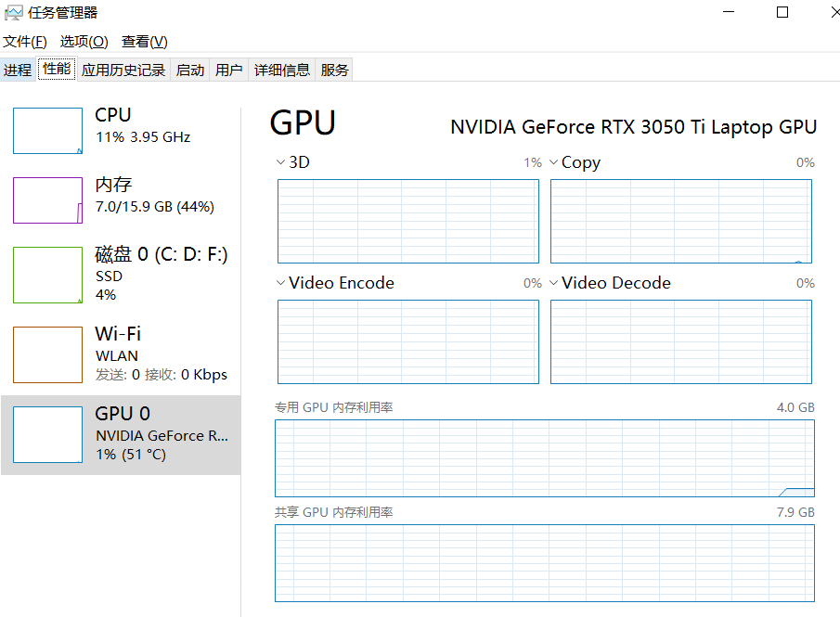Switch to the 服务 tab
Viewport: 840px width, 617px height.
335,70
